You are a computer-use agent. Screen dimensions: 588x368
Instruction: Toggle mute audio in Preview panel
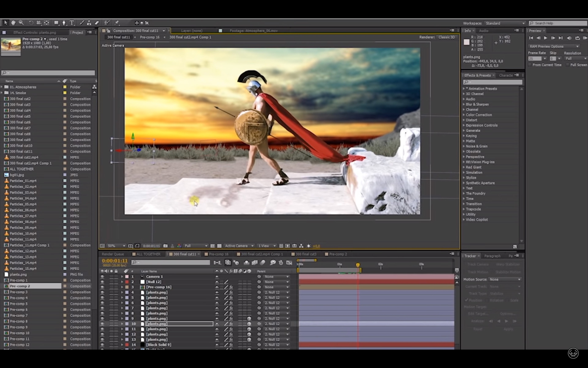click(x=569, y=38)
